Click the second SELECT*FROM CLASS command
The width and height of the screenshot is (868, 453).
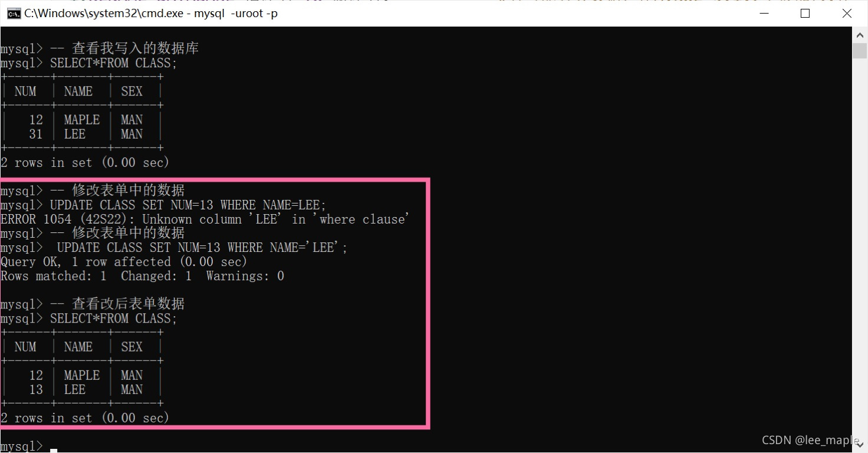tap(114, 319)
